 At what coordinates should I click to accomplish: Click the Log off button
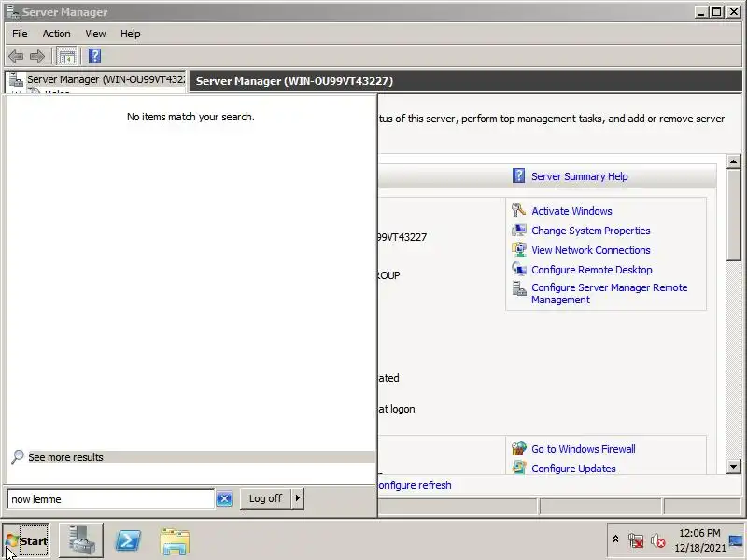(x=265, y=498)
